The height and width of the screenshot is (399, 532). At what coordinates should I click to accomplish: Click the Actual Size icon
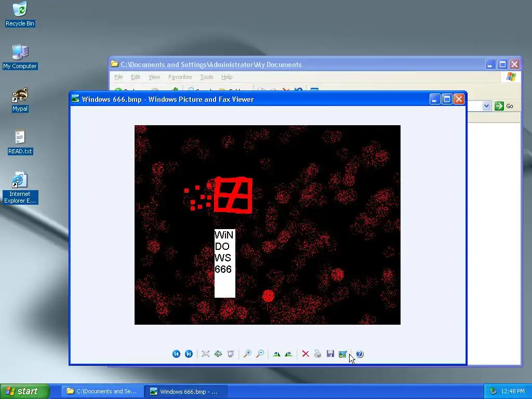click(x=218, y=354)
